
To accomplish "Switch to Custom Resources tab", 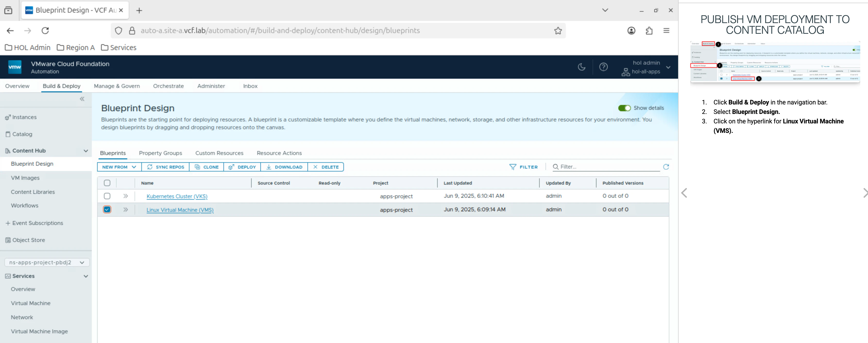I will [219, 153].
